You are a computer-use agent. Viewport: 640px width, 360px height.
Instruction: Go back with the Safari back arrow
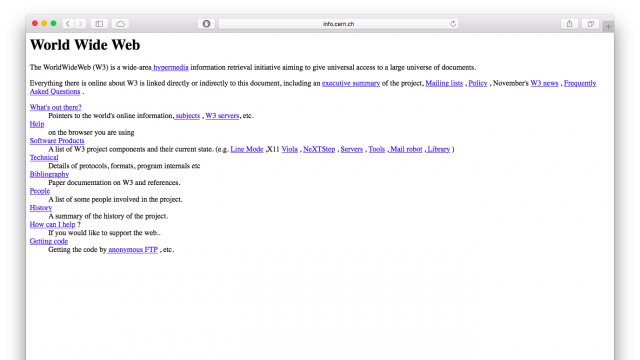[x=68, y=24]
